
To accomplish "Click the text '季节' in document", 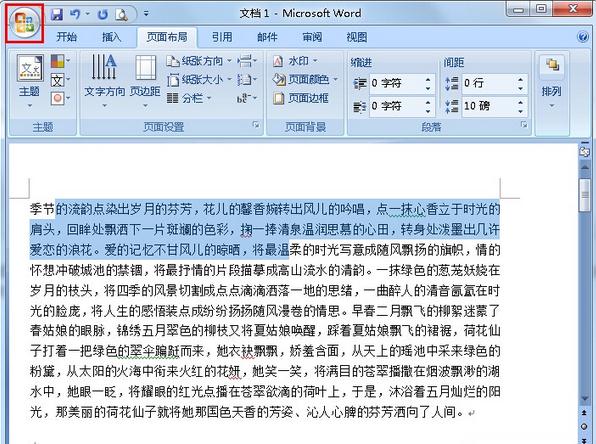I will tap(42, 209).
